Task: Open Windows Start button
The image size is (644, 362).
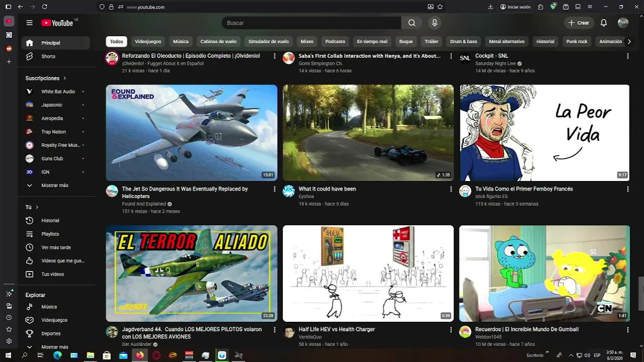Action: (8, 355)
